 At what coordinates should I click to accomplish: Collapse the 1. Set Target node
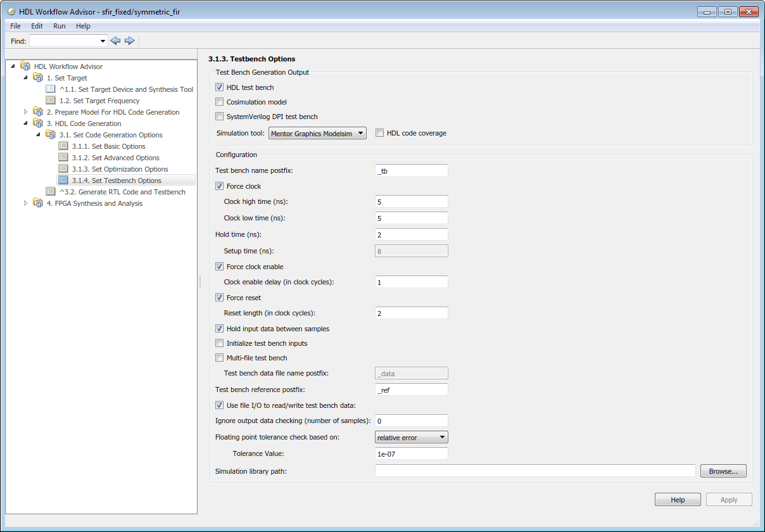coord(26,77)
